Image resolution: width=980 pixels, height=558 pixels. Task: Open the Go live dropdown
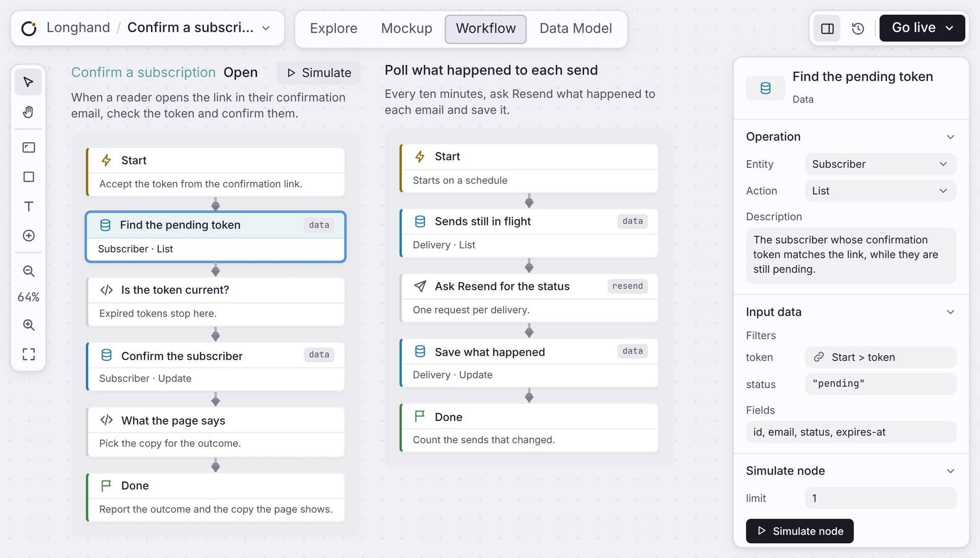922,28
